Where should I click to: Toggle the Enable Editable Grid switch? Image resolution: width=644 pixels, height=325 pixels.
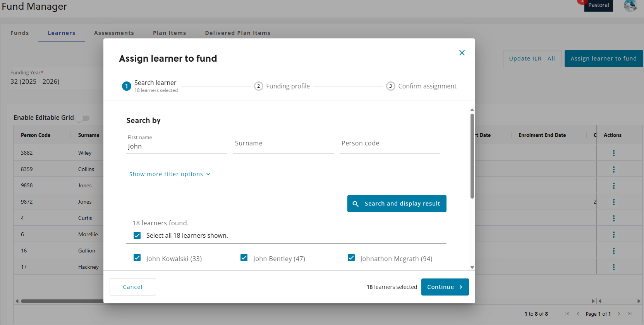click(83, 118)
